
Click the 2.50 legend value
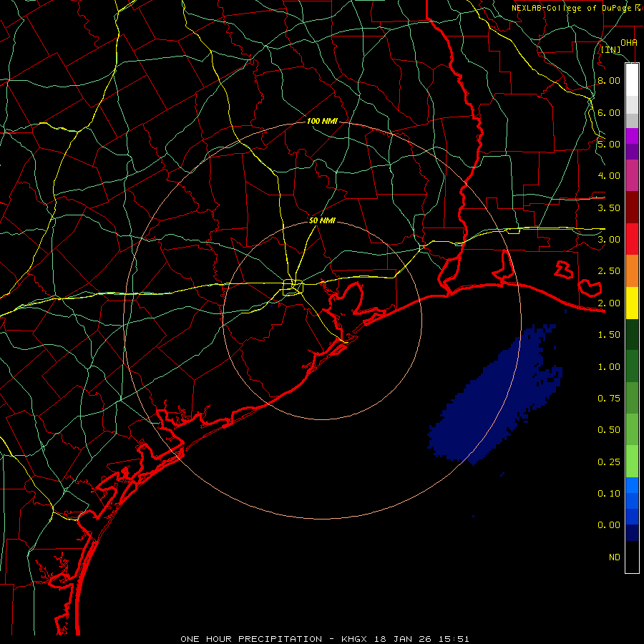[x=609, y=271]
